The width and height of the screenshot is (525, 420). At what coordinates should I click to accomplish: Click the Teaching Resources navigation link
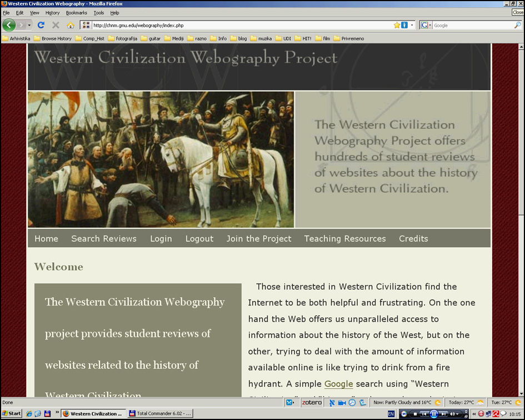coord(344,238)
